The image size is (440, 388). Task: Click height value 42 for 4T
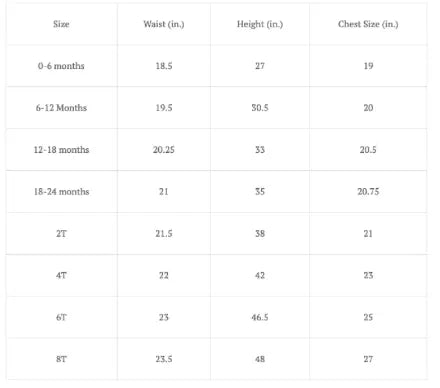[260, 276]
